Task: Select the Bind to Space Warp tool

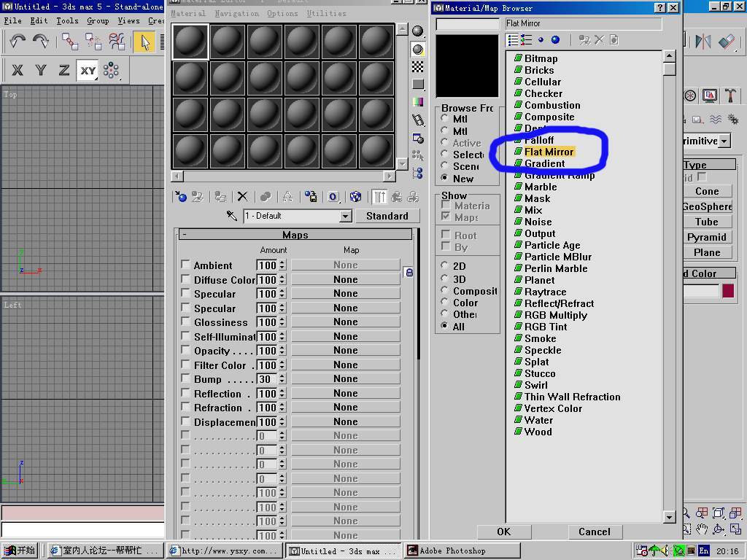Action: coord(117,42)
